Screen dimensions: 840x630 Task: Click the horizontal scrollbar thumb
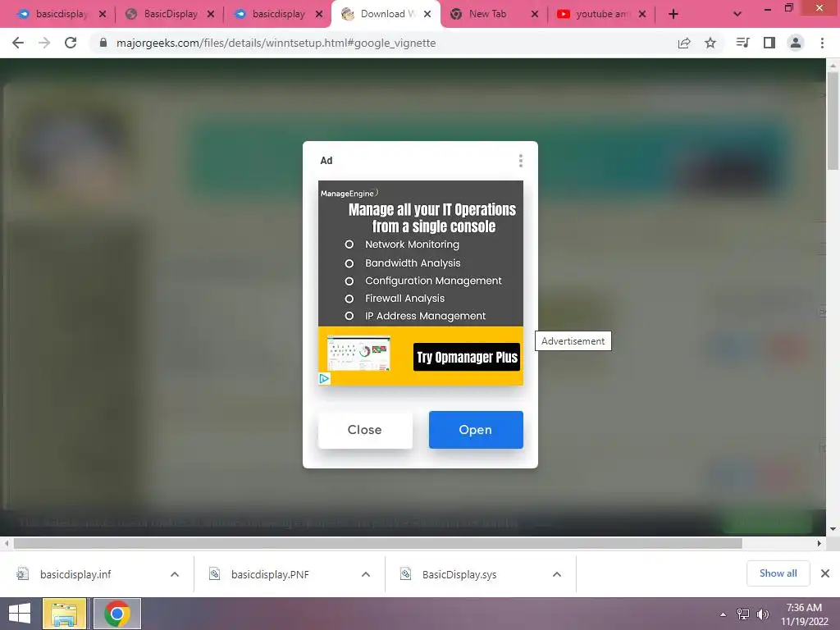tap(377, 543)
